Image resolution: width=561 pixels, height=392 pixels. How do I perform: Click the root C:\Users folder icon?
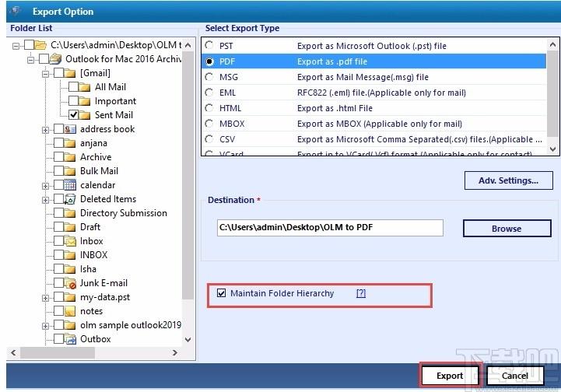tap(40, 44)
